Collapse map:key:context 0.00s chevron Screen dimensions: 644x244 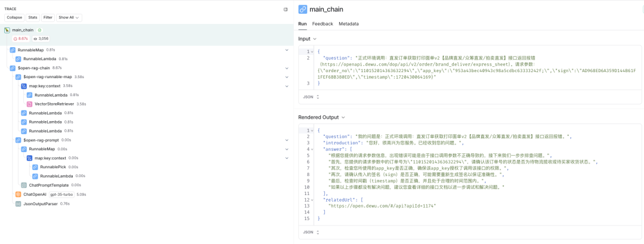(287, 158)
